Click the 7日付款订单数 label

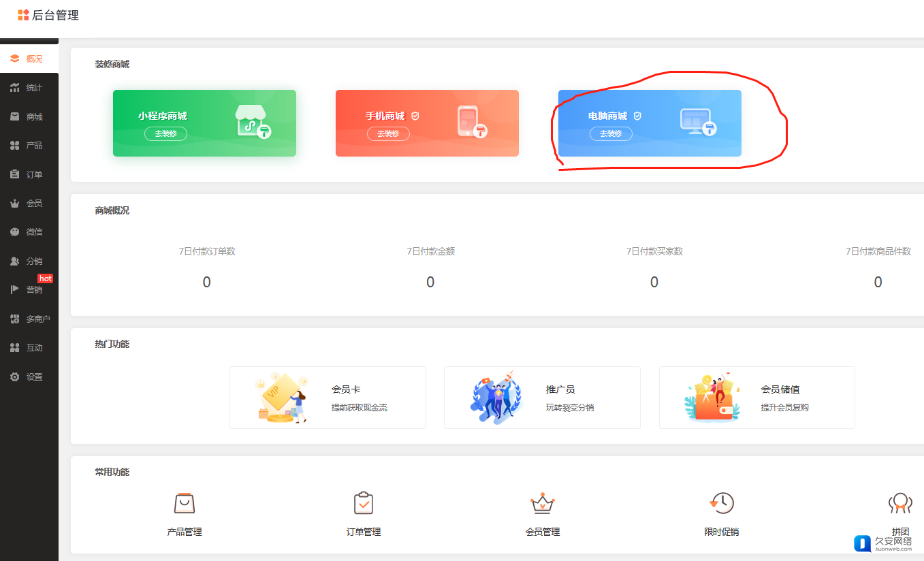click(x=207, y=251)
